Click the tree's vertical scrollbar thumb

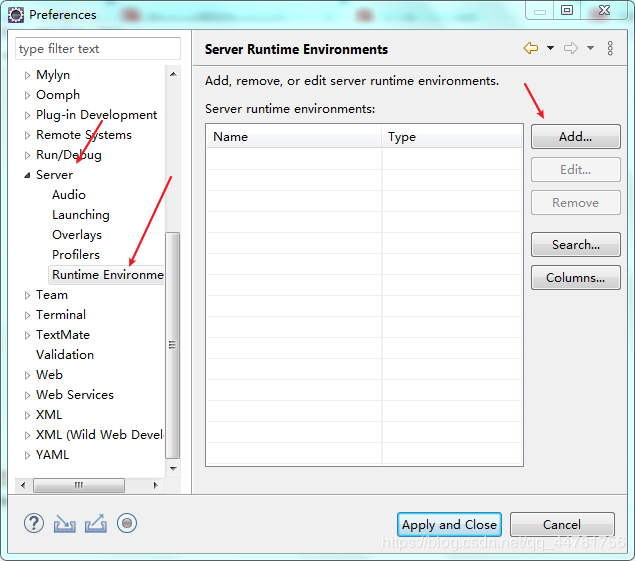pyautogui.click(x=173, y=343)
